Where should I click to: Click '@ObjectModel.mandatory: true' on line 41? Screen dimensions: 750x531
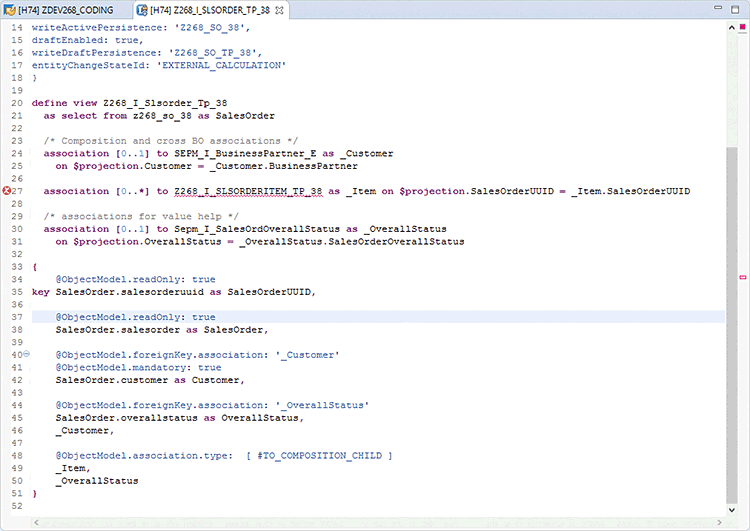coord(138,367)
